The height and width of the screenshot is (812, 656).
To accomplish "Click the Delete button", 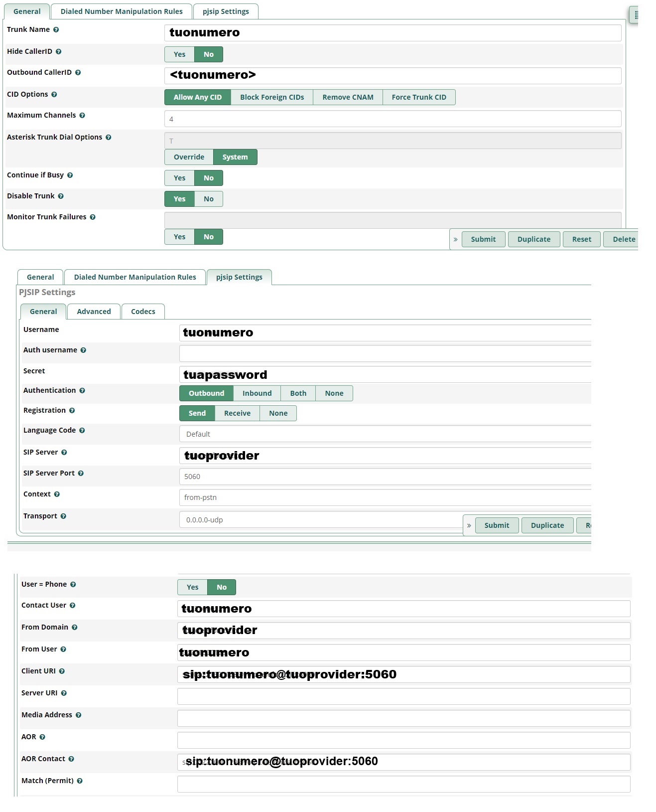I will point(623,240).
